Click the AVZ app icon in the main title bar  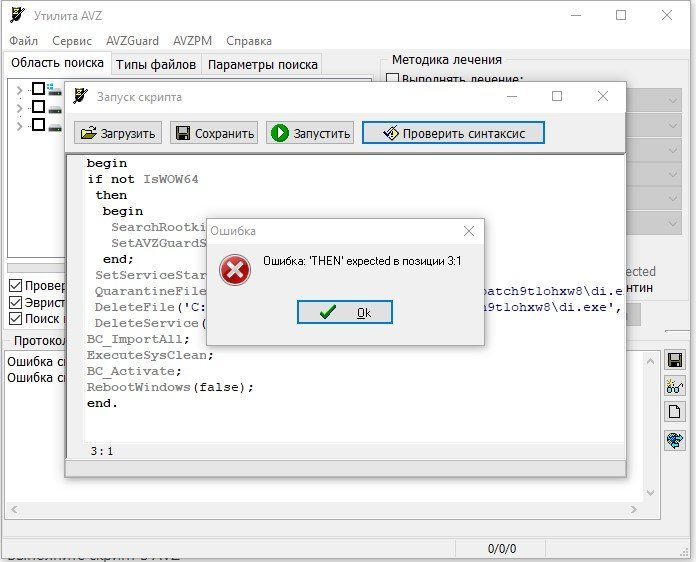point(17,15)
